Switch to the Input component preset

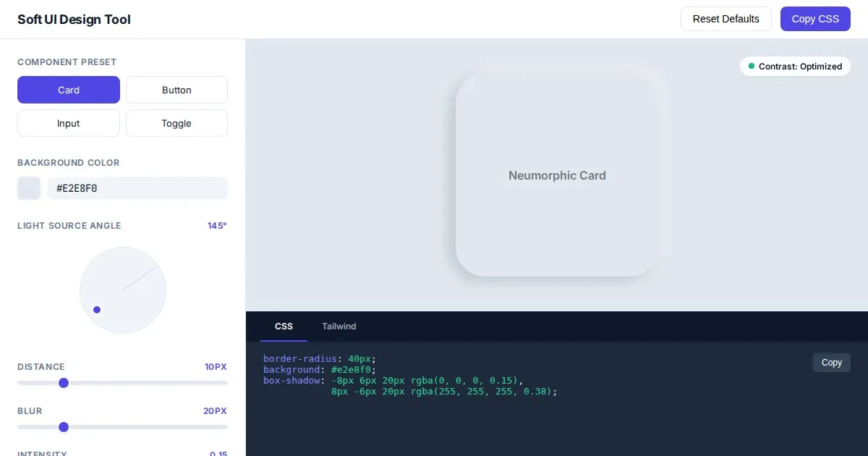tap(69, 123)
